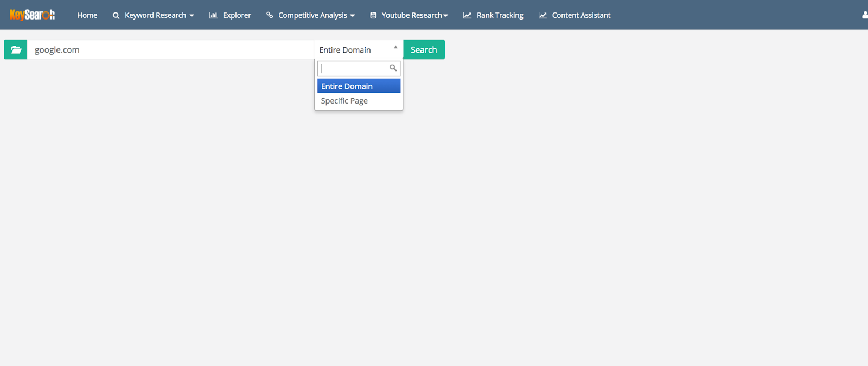Open Content Assistant
868x366 pixels.
pyautogui.click(x=575, y=15)
